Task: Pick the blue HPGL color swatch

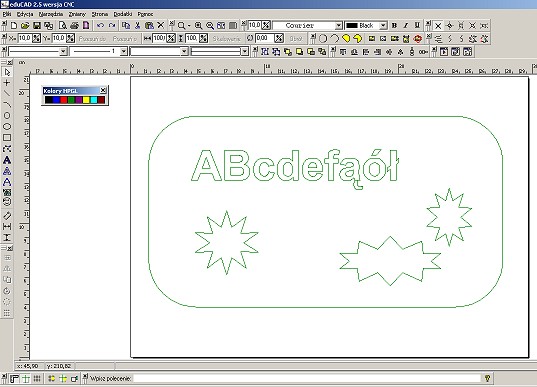Action: click(56, 100)
